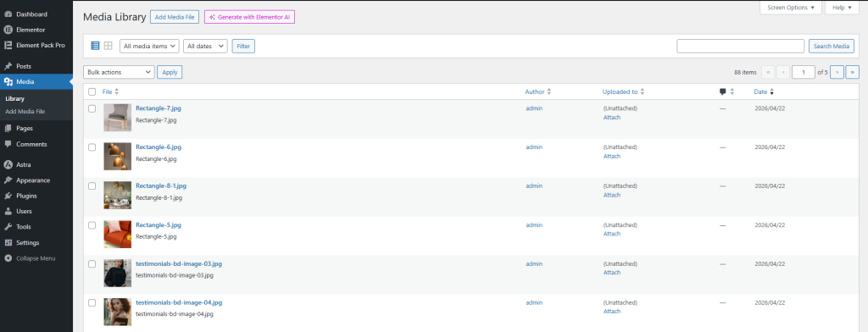Open the testimonials-bd-image-03.jpg portrait thumbnail
Image resolution: width=868 pixels, height=332 pixels.
(x=117, y=273)
